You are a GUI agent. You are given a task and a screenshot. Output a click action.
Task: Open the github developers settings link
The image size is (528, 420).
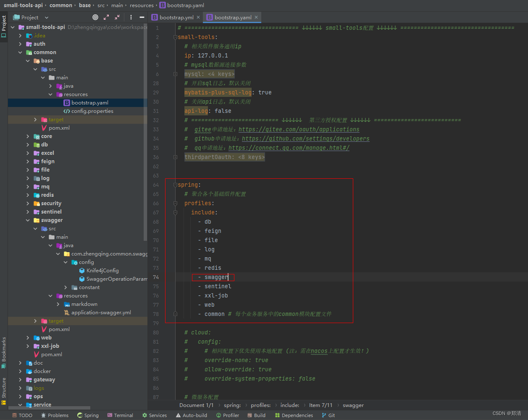point(306,138)
